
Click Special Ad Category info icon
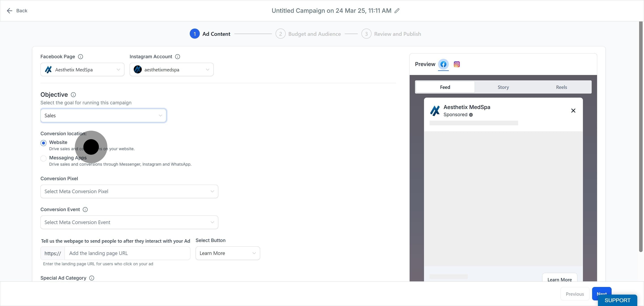click(92, 278)
